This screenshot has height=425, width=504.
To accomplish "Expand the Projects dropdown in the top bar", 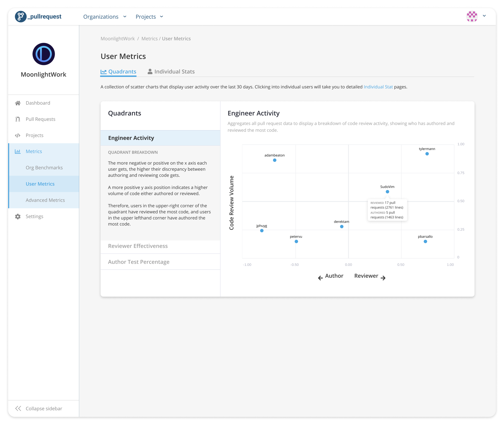I will [149, 17].
